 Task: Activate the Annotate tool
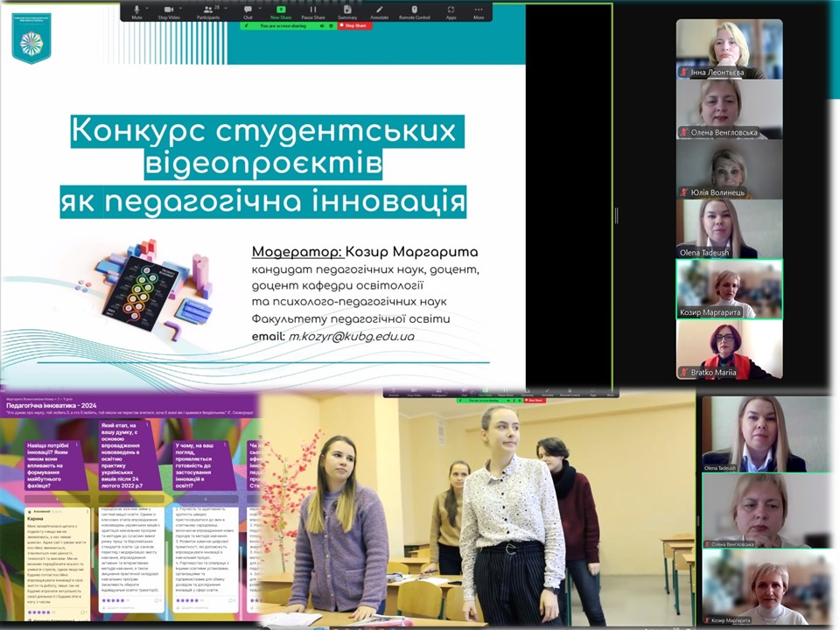coord(379,10)
